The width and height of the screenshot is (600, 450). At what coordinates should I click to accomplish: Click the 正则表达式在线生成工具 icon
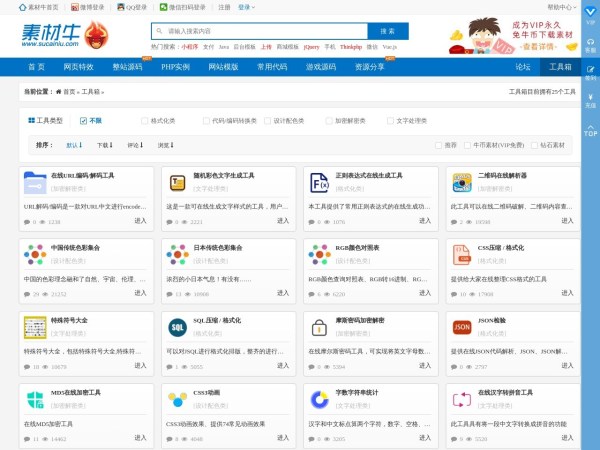320,182
